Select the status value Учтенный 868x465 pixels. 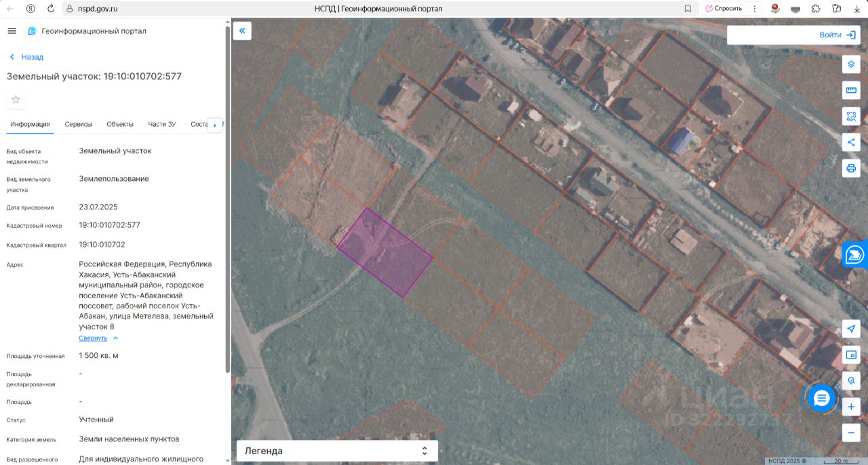96,420
